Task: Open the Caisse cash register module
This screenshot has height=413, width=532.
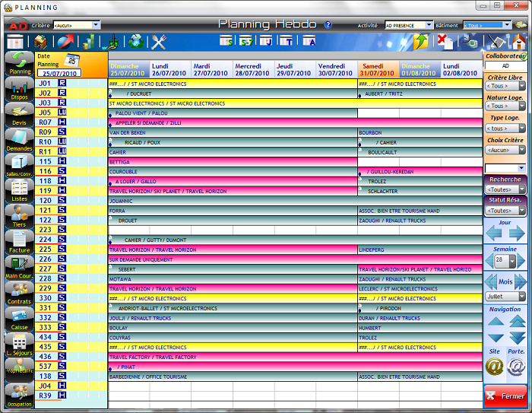Action: coord(19,318)
